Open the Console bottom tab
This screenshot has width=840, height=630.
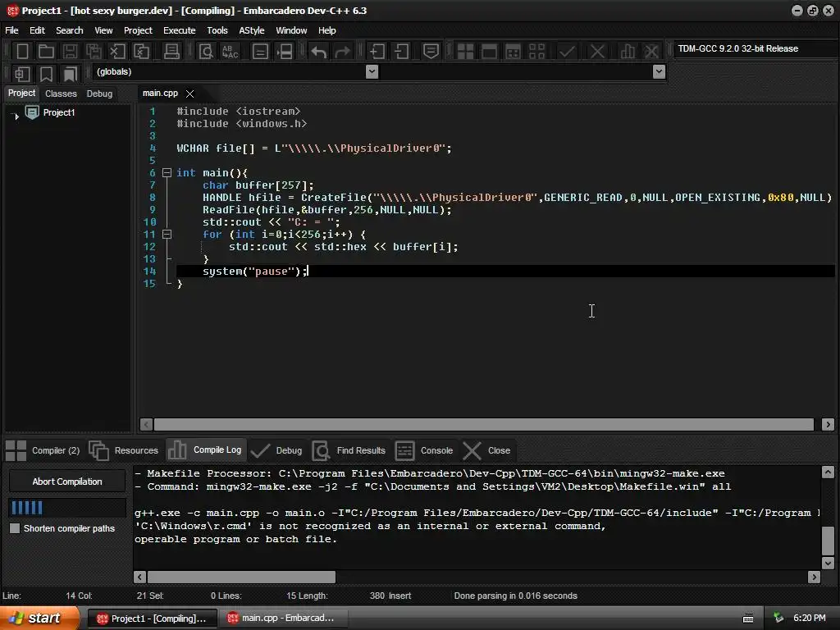pyautogui.click(x=424, y=450)
